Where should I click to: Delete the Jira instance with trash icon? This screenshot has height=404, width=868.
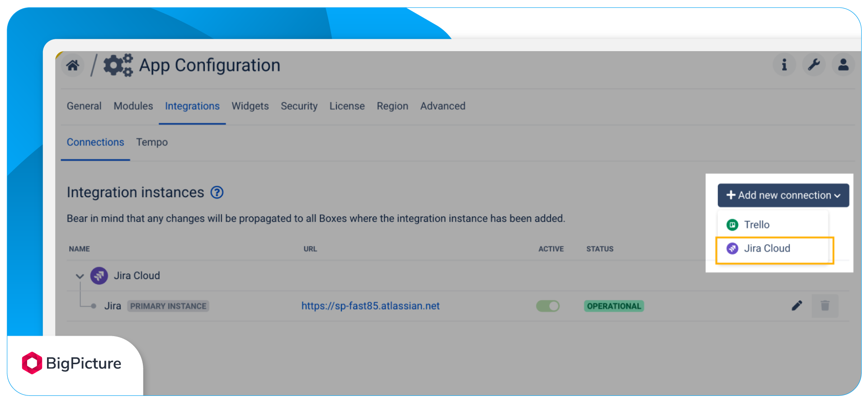click(x=825, y=306)
